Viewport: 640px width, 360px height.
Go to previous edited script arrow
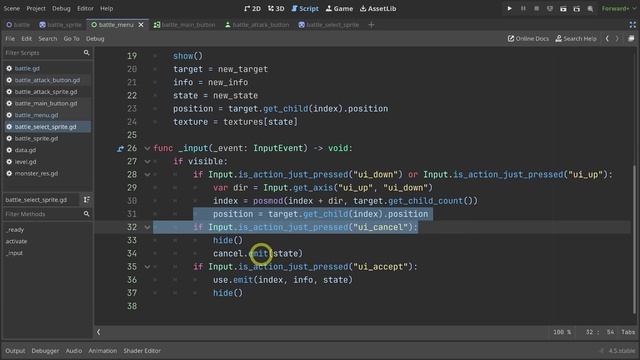(x=607, y=39)
